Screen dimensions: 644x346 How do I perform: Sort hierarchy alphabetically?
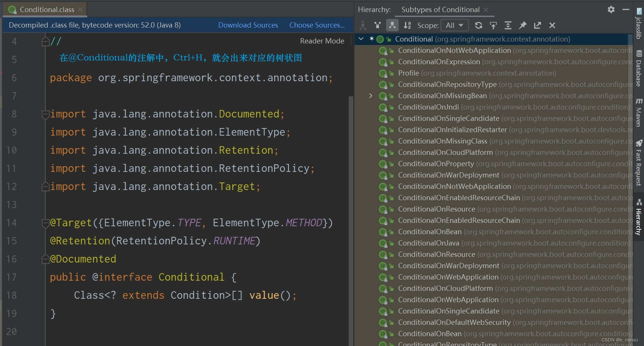(x=407, y=25)
